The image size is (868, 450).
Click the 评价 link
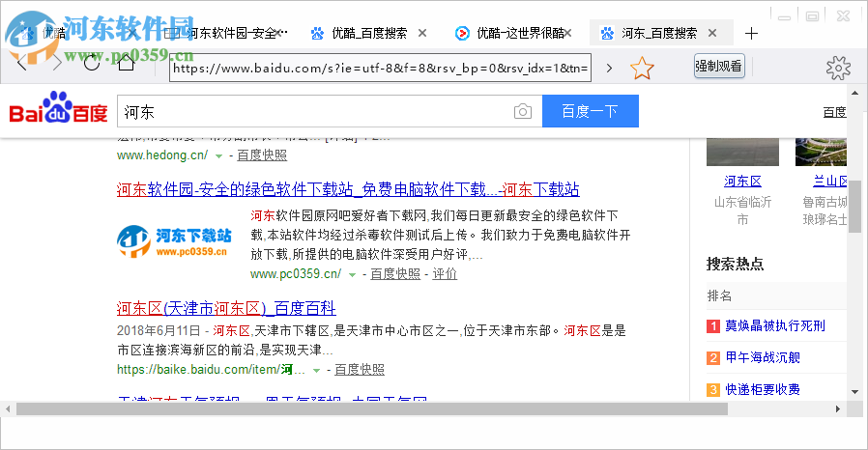coord(445,273)
